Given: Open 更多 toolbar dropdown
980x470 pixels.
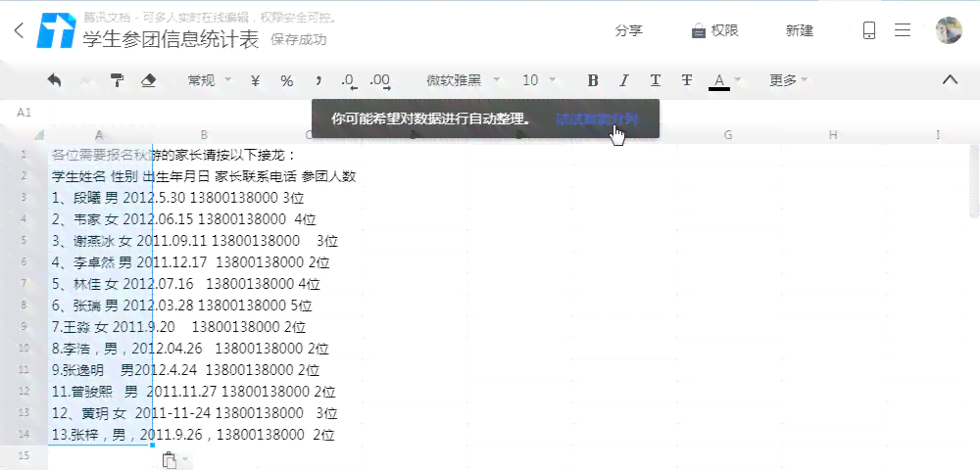Looking at the screenshot, I should [788, 80].
